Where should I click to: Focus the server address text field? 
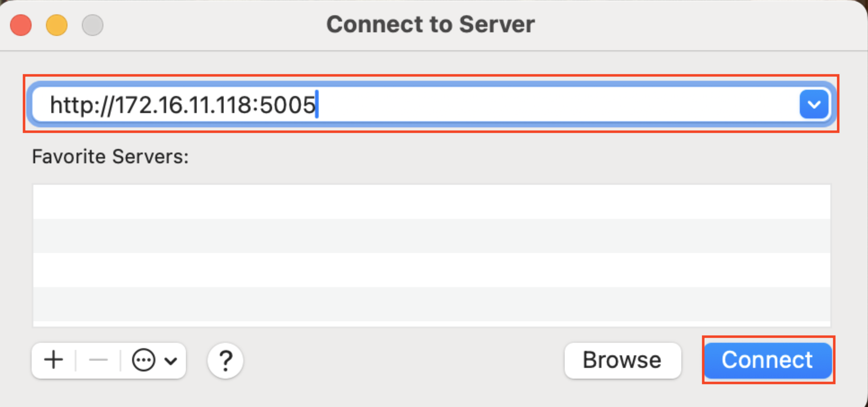point(538,104)
